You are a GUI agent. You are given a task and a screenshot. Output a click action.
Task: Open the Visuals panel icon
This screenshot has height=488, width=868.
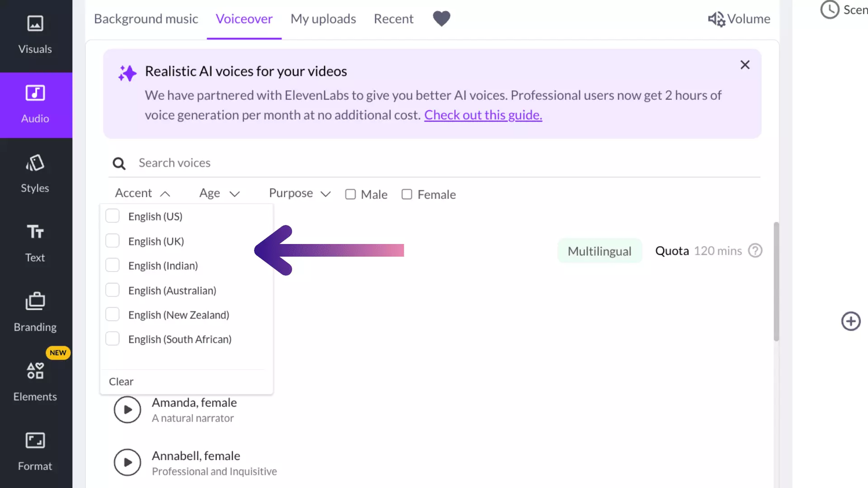[35, 24]
